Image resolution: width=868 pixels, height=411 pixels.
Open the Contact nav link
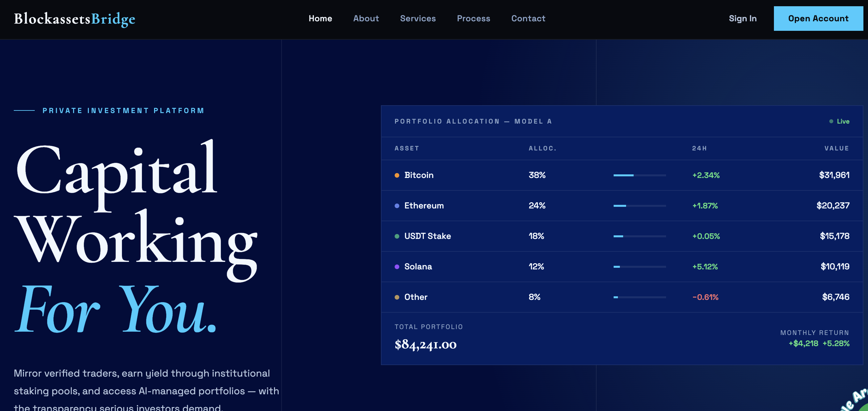tap(528, 19)
